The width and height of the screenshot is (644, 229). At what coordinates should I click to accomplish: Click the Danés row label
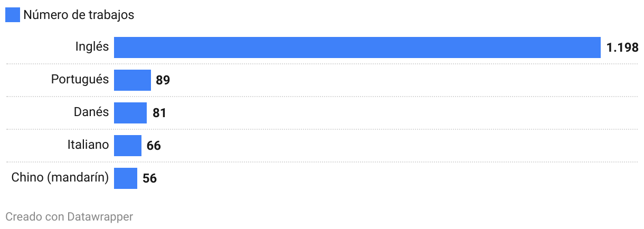coord(91,112)
